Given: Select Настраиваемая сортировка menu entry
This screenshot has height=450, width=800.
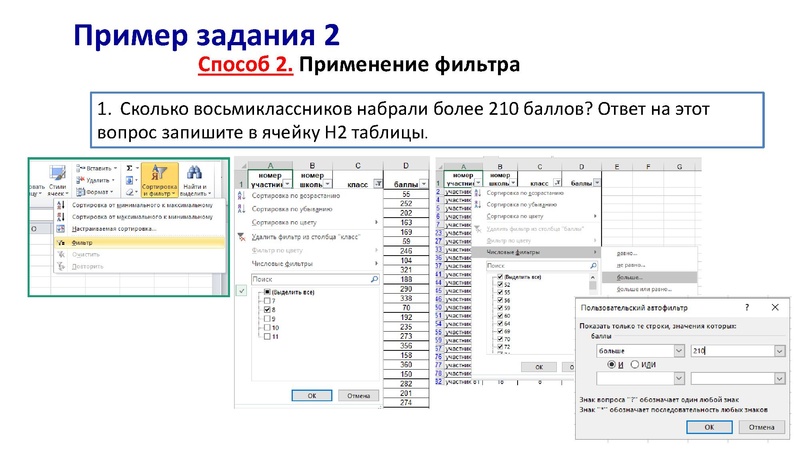Looking at the screenshot, I should click(114, 229).
